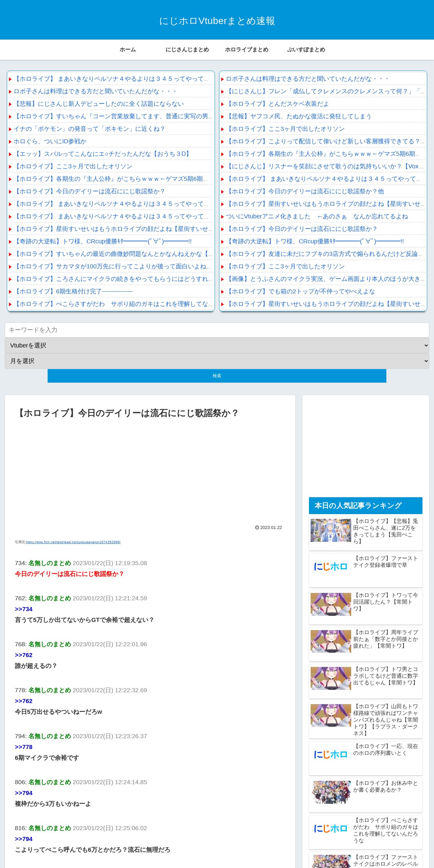
Task: Open left list link ホロぐら、ついにID参戦か
Action: [50, 141]
